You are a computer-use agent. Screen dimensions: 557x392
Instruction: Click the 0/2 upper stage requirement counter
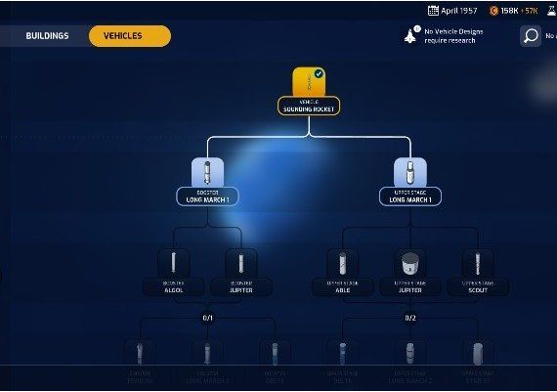point(410,318)
